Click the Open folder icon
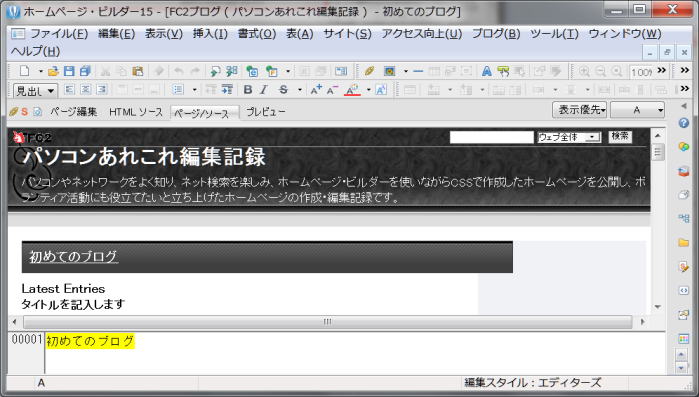 [x=53, y=71]
